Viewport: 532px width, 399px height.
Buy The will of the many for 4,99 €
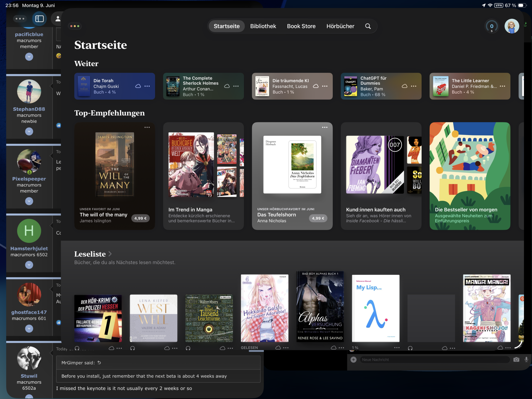pos(140,218)
